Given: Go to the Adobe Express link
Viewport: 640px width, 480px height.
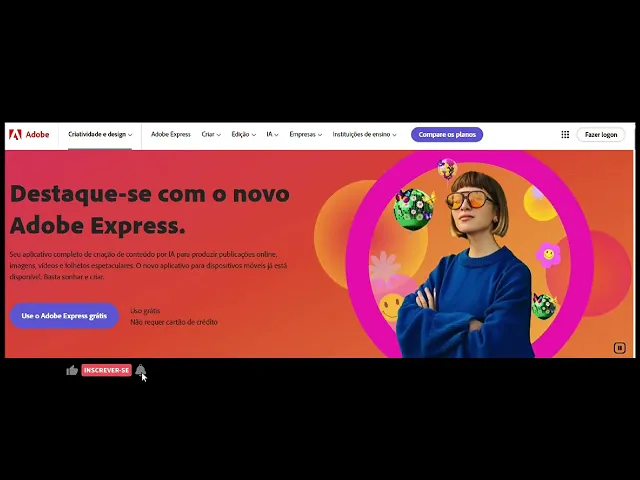Looking at the screenshot, I should coord(171,134).
